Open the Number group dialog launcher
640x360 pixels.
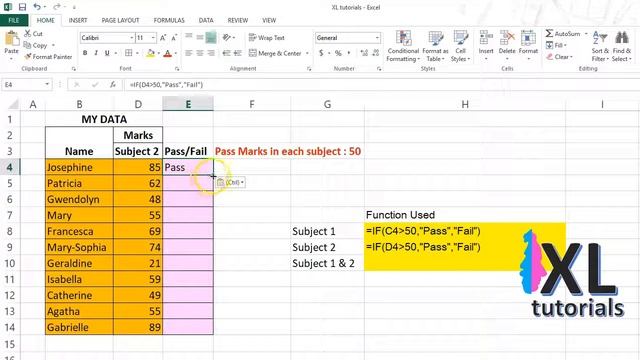click(x=379, y=69)
